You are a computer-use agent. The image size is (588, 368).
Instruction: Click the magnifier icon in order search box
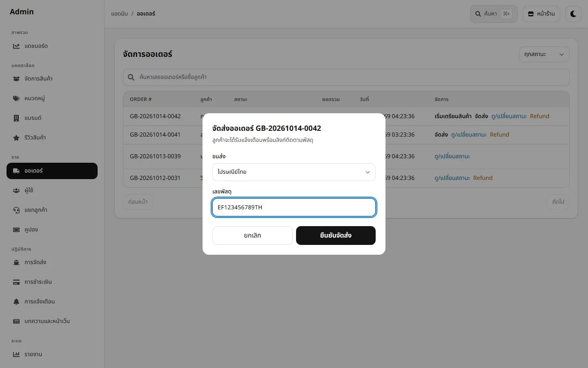[131, 77]
